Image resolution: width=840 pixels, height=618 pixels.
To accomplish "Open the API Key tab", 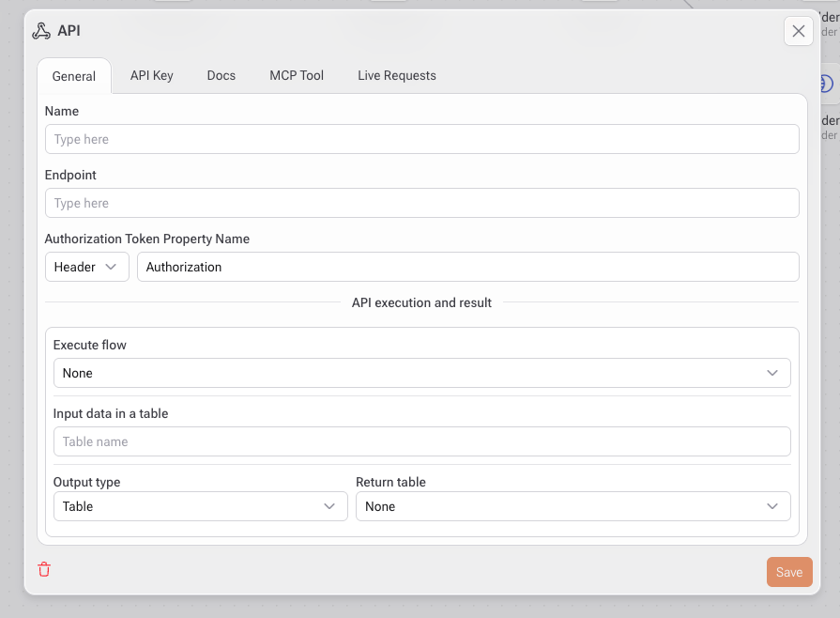I will (x=151, y=75).
